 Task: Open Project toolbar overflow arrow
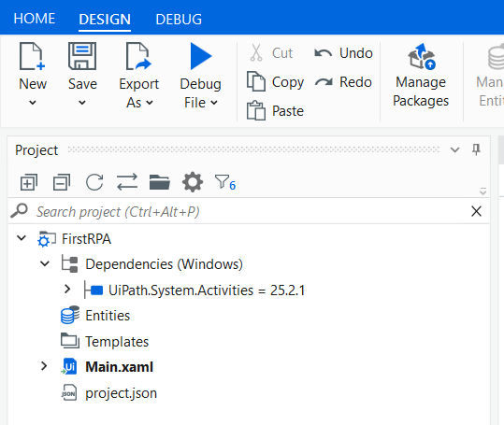[482, 191]
